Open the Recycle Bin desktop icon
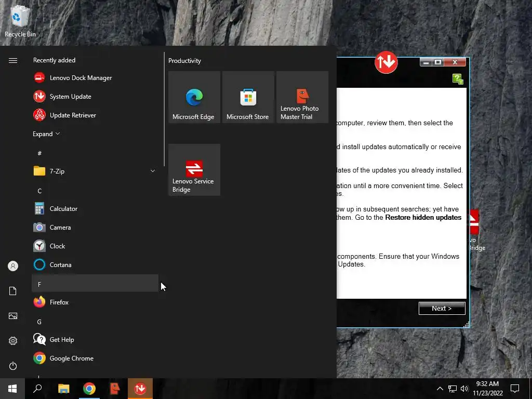Screen dimensions: 532x399 pyautogui.click(x=20, y=21)
